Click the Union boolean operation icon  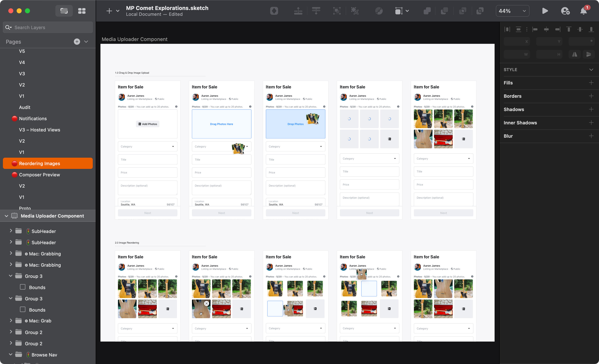pos(427,11)
